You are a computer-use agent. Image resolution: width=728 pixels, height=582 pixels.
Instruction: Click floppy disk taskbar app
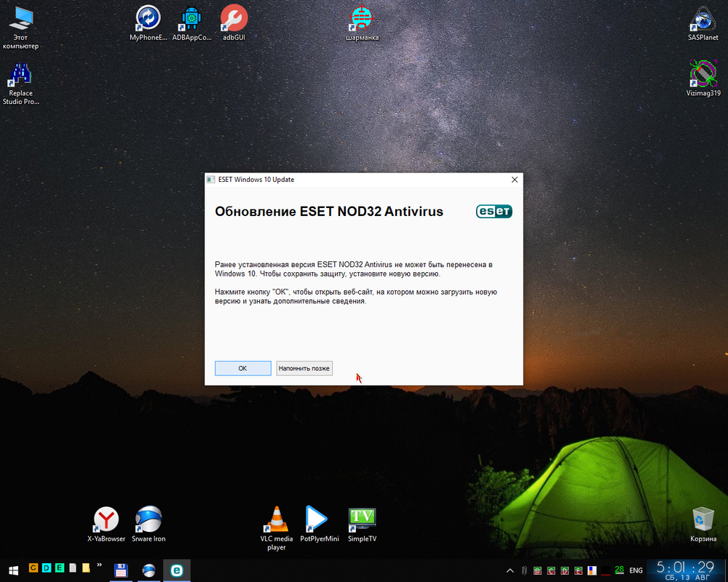(121, 570)
